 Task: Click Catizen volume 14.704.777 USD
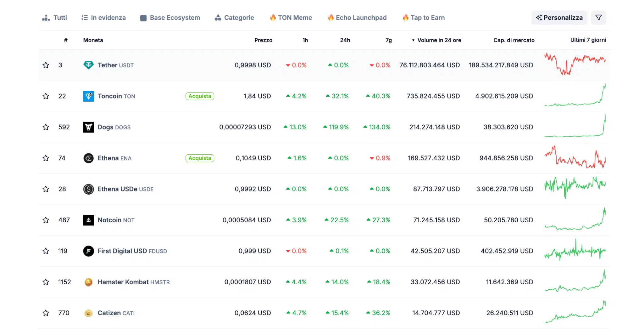pos(436,313)
